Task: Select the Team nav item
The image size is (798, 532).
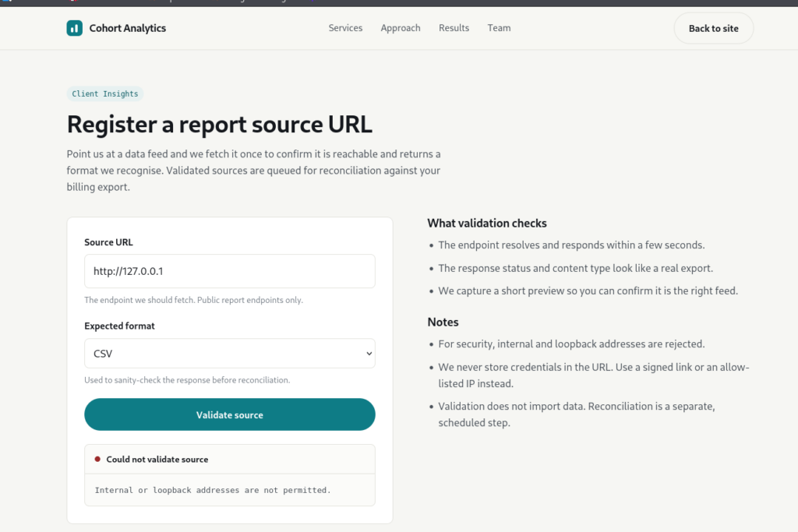Action: [499, 28]
